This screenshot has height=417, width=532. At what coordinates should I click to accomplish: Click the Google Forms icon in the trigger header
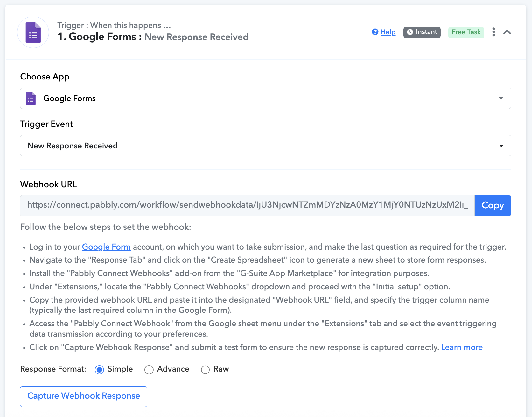pyautogui.click(x=33, y=32)
